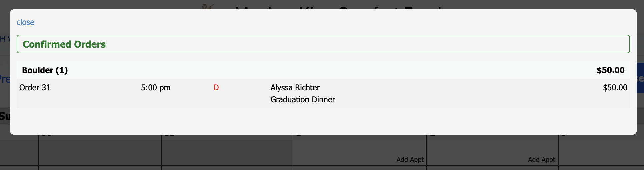Screen dimensions: 644x170
Task: Click Add Appt in the left calendar cell
Action: pyautogui.click(x=410, y=160)
